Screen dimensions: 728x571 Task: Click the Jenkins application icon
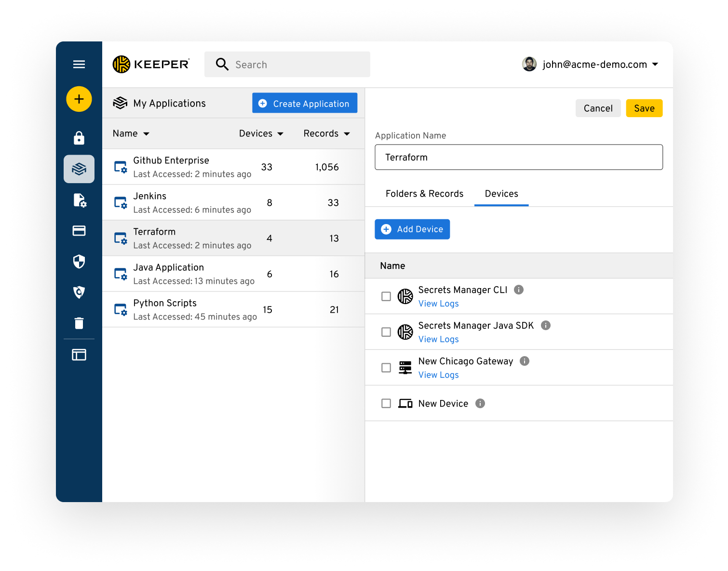[121, 203]
